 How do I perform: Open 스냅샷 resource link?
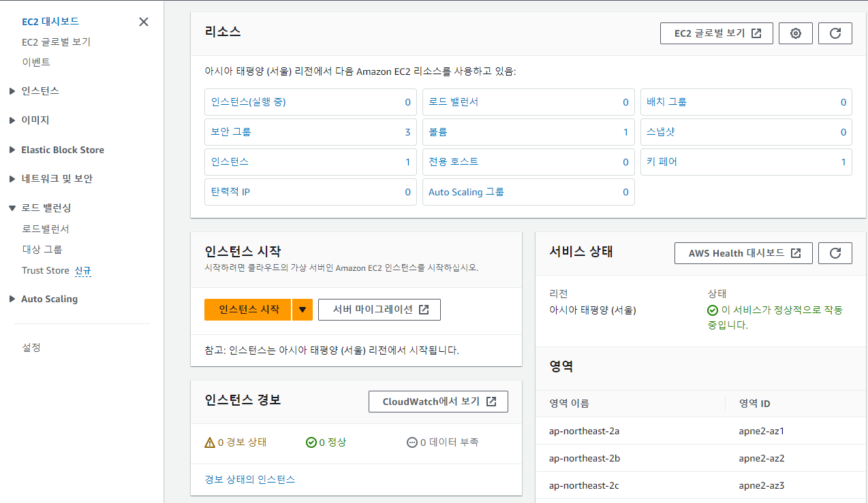661,132
